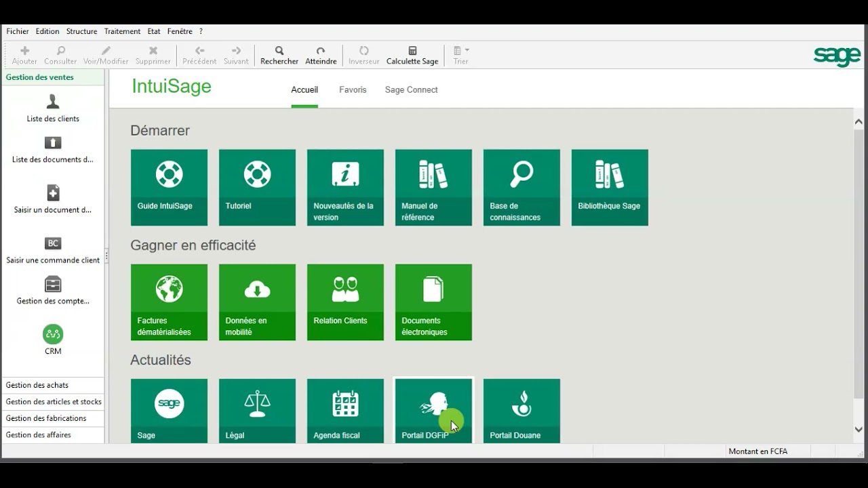This screenshot has height=488, width=868.
Task: Open Nouveautés de la version tile
Action: tap(345, 188)
